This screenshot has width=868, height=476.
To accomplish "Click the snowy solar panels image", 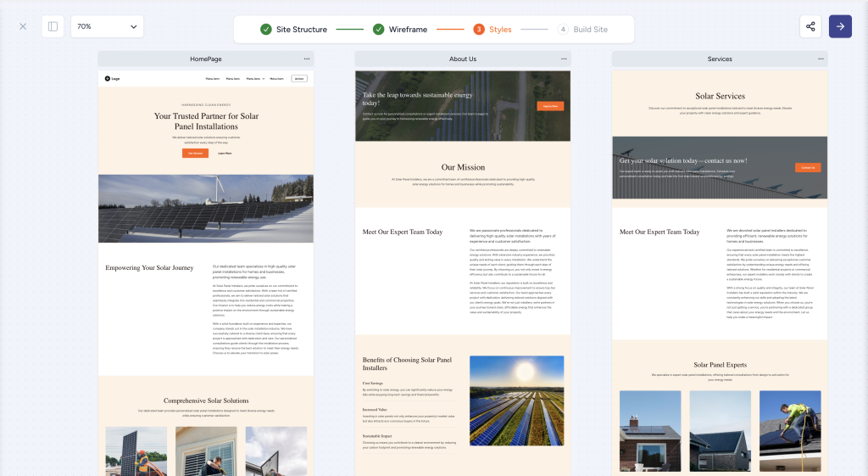I will click(206, 209).
